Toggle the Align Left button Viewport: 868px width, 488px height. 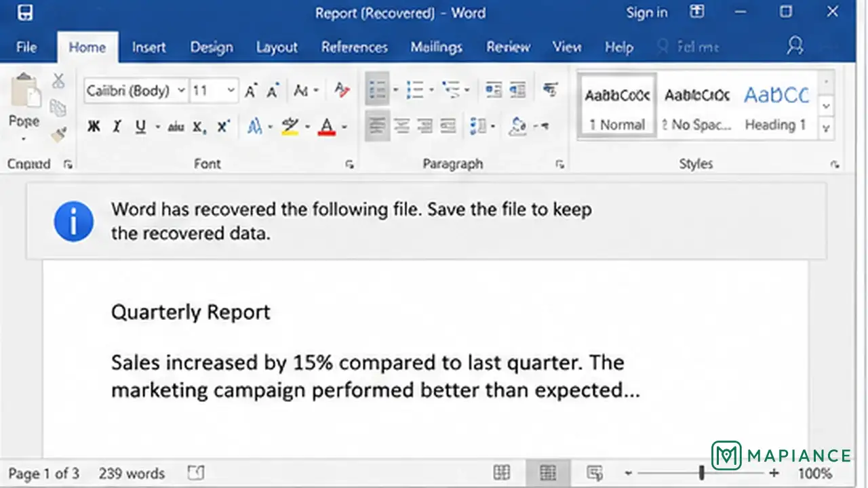click(378, 126)
